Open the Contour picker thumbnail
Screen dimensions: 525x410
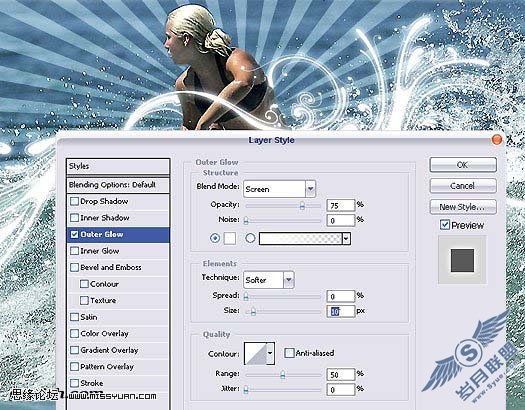pyautogui.click(x=255, y=353)
